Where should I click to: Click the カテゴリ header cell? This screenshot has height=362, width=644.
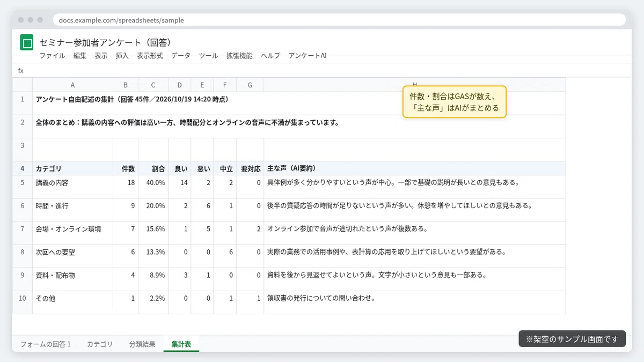coord(72,168)
